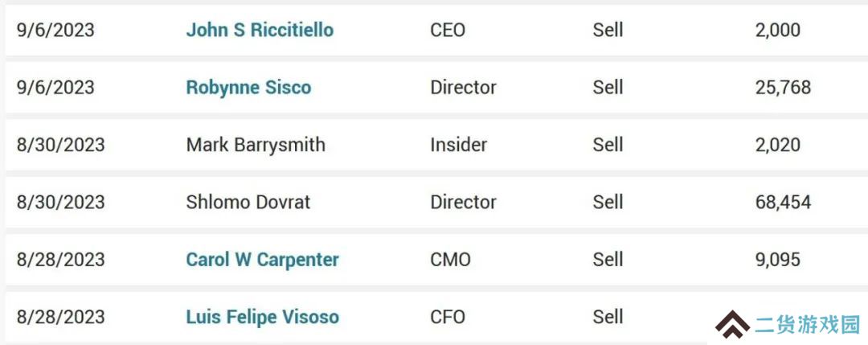Click the 二货游戏园 watermark text
868x345 pixels.
coord(808,325)
